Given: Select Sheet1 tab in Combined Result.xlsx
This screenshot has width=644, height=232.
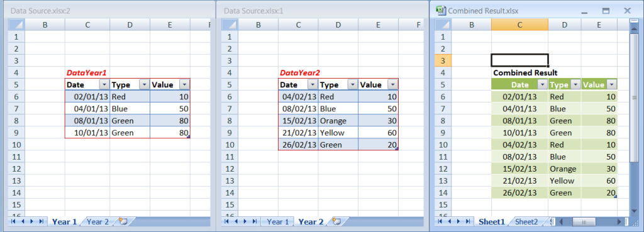Looking at the screenshot, I should (492, 222).
